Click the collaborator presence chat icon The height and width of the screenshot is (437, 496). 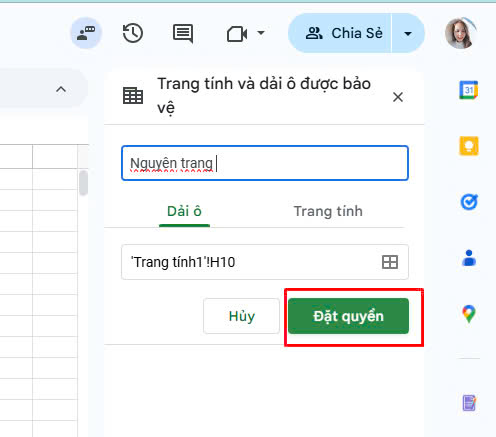pyautogui.click(x=86, y=33)
